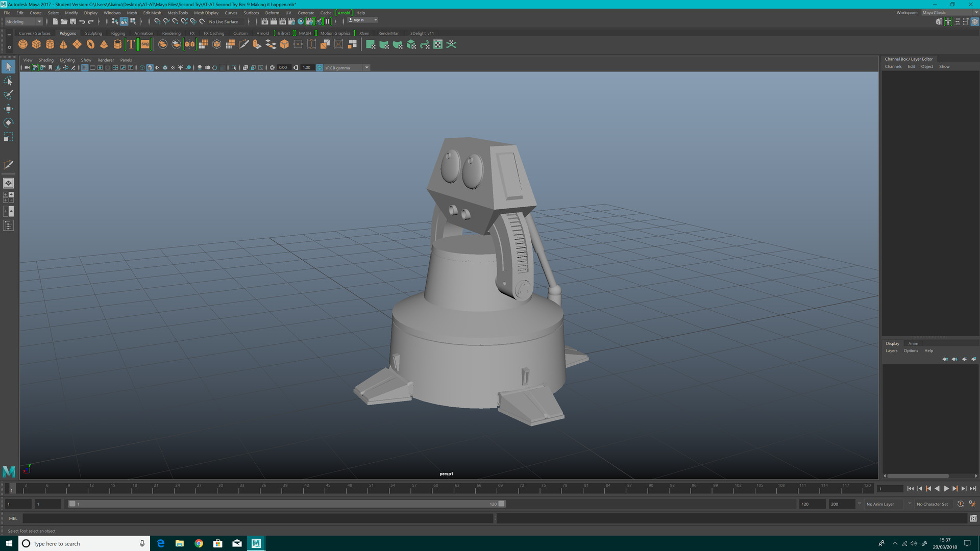Open Maya from the Windows taskbar
The width and height of the screenshot is (980, 551).
click(x=256, y=543)
